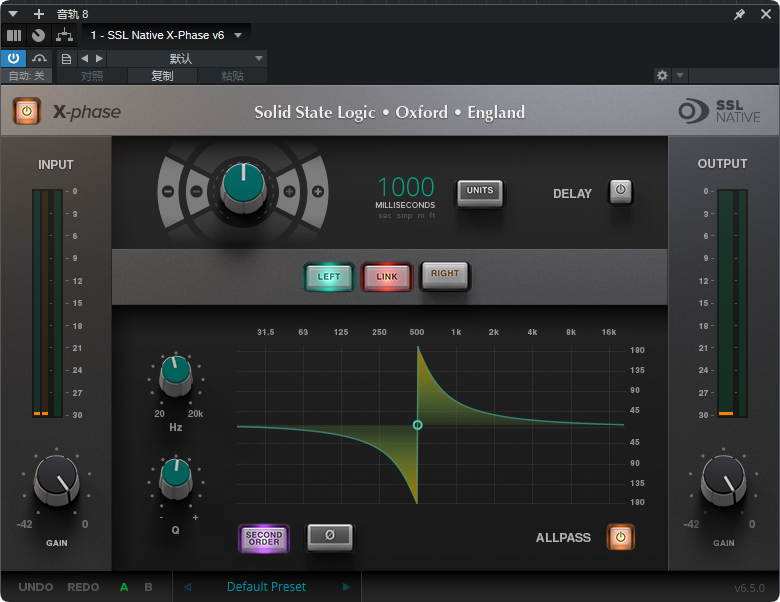Toggle the phase invert Ø button

pyautogui.click(x=330, y=536)
